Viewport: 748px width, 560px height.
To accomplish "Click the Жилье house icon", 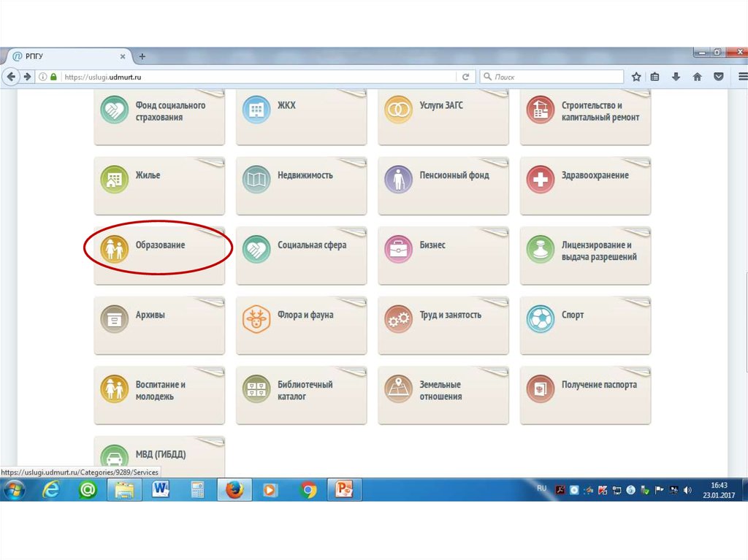I will click(x=115, y=180).
